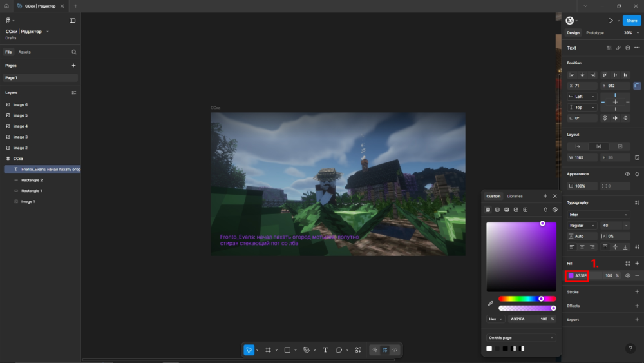This screenshot has height=363, width=644.
Task: Select the Comment tool in toolbar
Action: pyautogui.click(x=339, y=349)
